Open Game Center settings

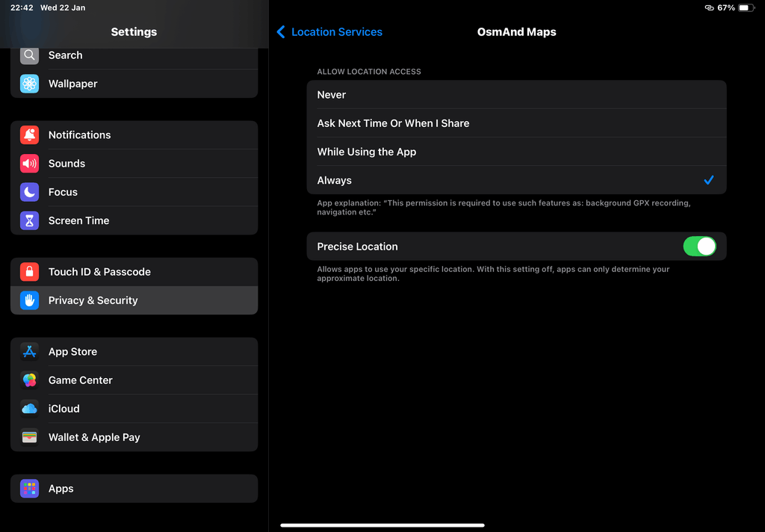click(134, 380)
